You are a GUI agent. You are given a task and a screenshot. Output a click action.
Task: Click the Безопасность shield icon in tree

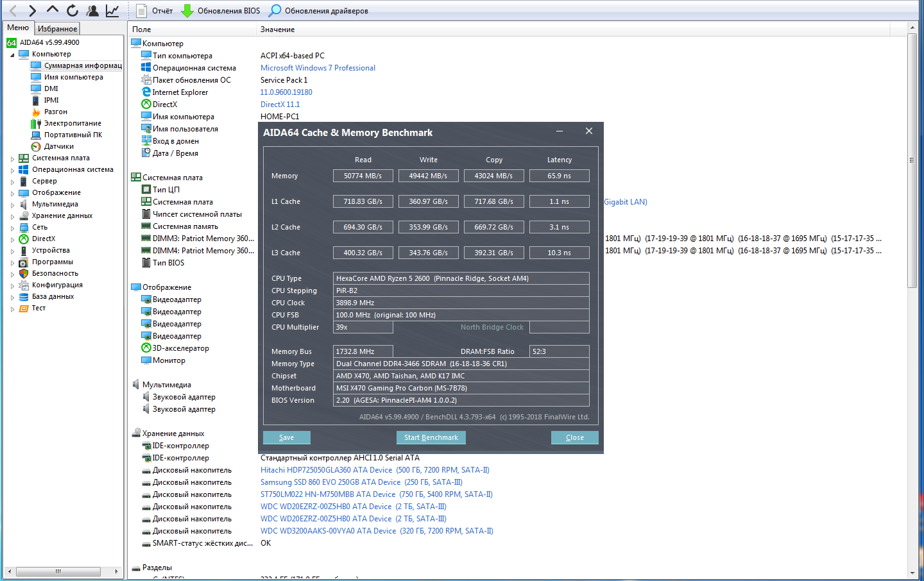24,273
